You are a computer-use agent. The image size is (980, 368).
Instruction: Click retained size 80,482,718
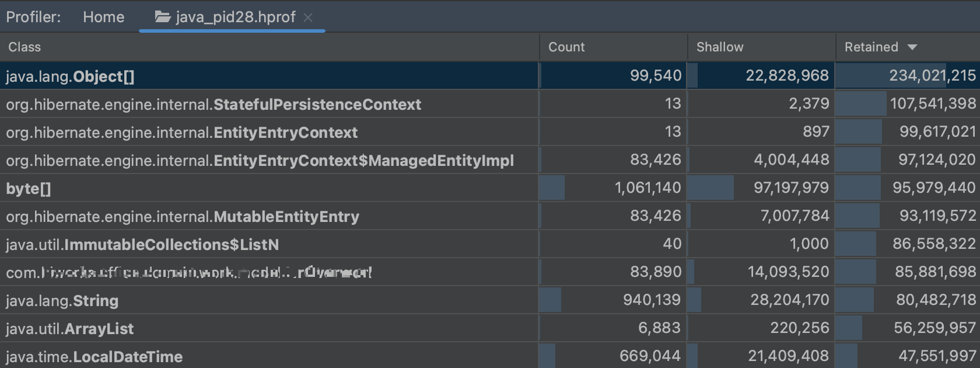click(936, 300)
